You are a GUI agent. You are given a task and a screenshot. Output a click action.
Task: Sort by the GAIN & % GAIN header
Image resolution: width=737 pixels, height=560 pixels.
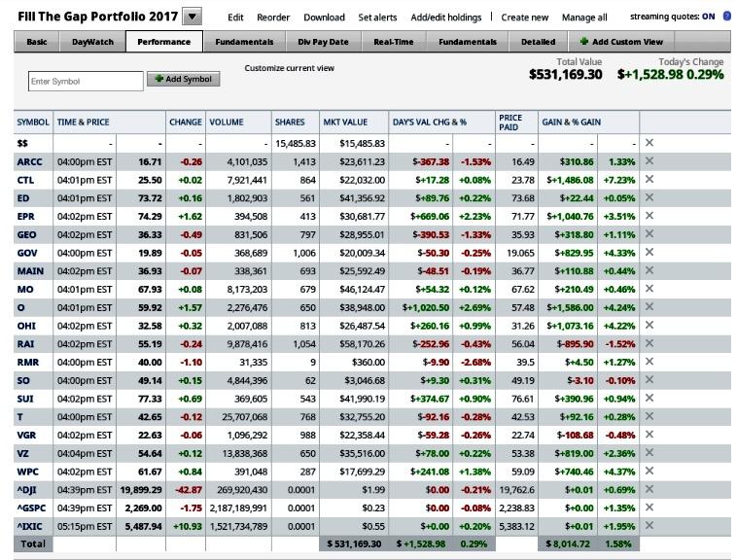pyautogui.click(x=571, y=122)
